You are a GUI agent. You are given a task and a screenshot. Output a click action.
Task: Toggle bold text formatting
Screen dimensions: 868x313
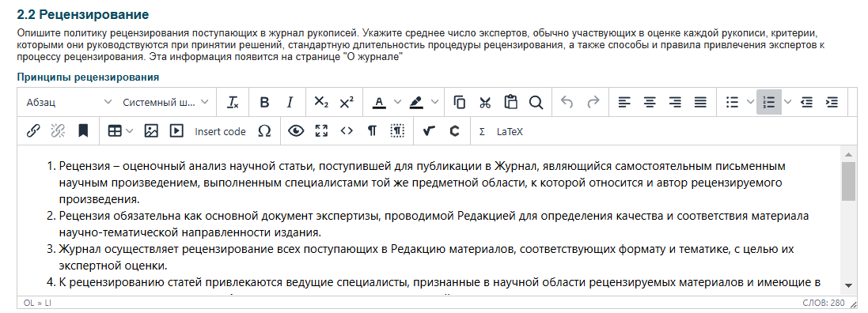pyautogui.click(x=264, y=102)
